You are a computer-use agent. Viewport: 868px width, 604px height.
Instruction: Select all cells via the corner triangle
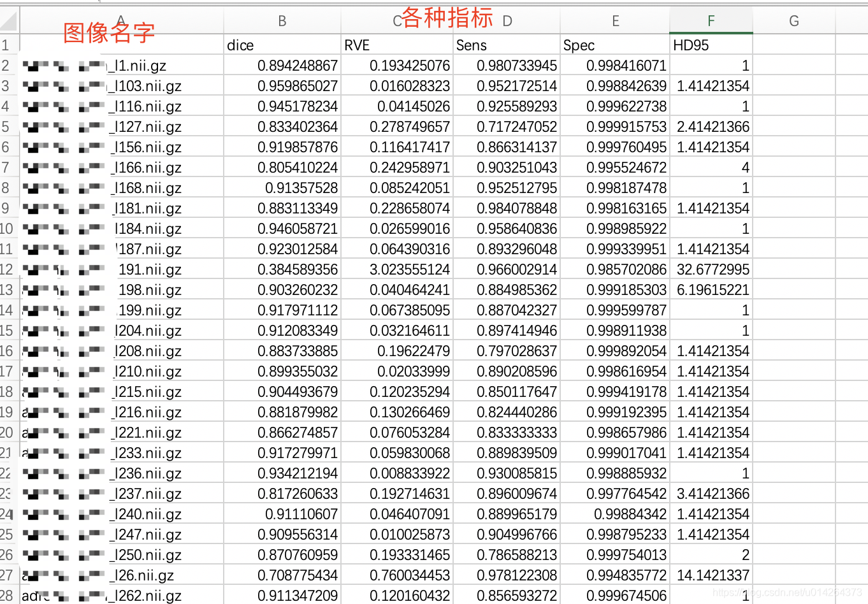click(x=9, y=22)
